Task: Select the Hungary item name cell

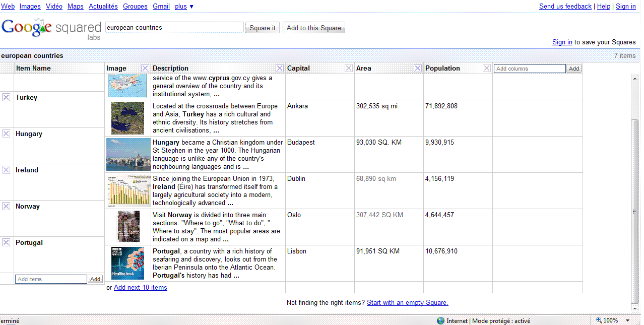Action: (x=59, y=146)
